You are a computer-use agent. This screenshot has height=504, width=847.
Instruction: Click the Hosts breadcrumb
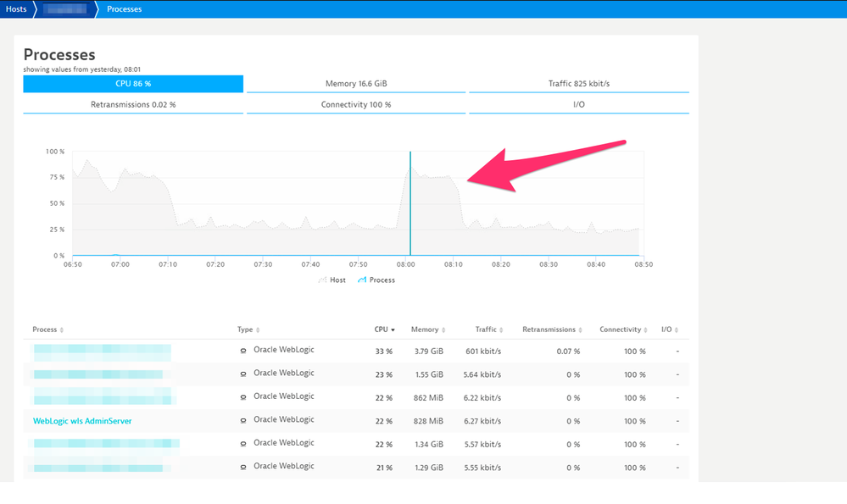(16, 9)
